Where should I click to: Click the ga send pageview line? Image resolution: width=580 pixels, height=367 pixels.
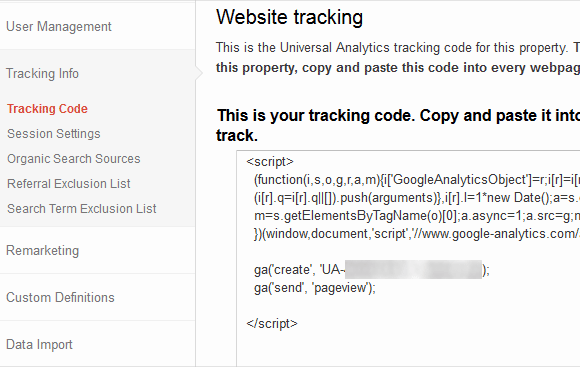tap(315, 288)
